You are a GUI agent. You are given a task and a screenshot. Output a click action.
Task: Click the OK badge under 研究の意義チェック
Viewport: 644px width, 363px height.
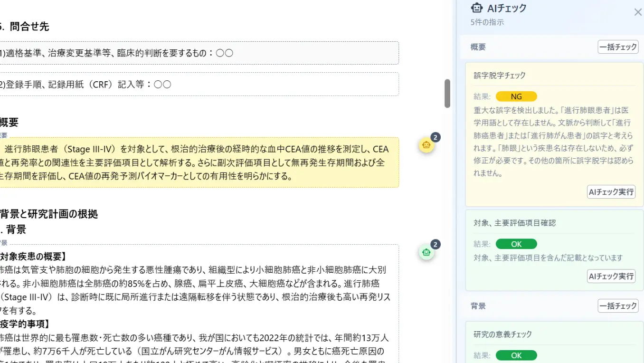point(516,355)
